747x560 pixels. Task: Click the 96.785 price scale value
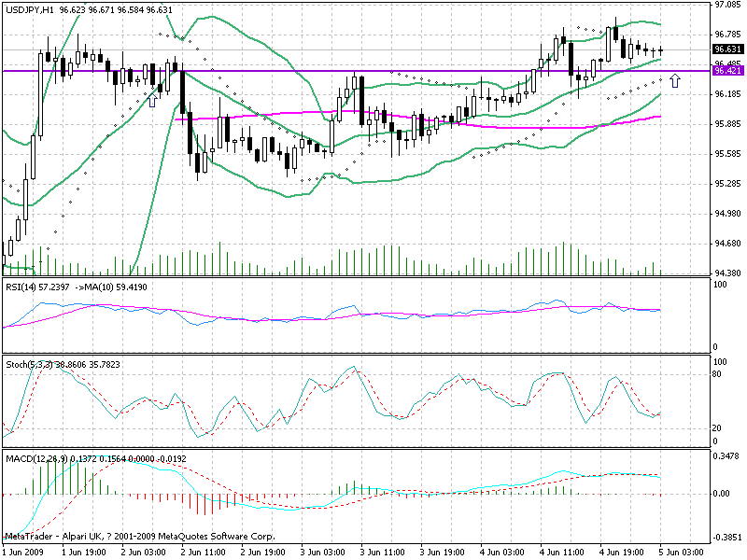click(x=728, y=35)
